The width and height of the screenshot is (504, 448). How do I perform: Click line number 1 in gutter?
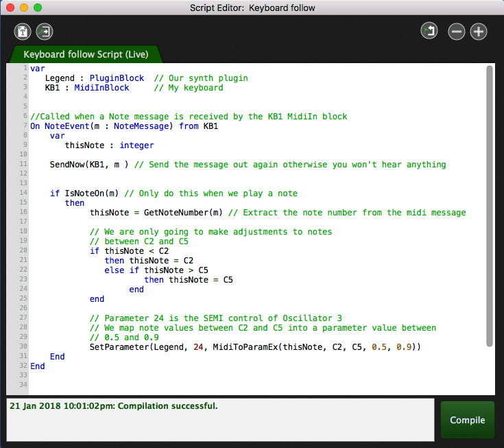tap(25, 68)
